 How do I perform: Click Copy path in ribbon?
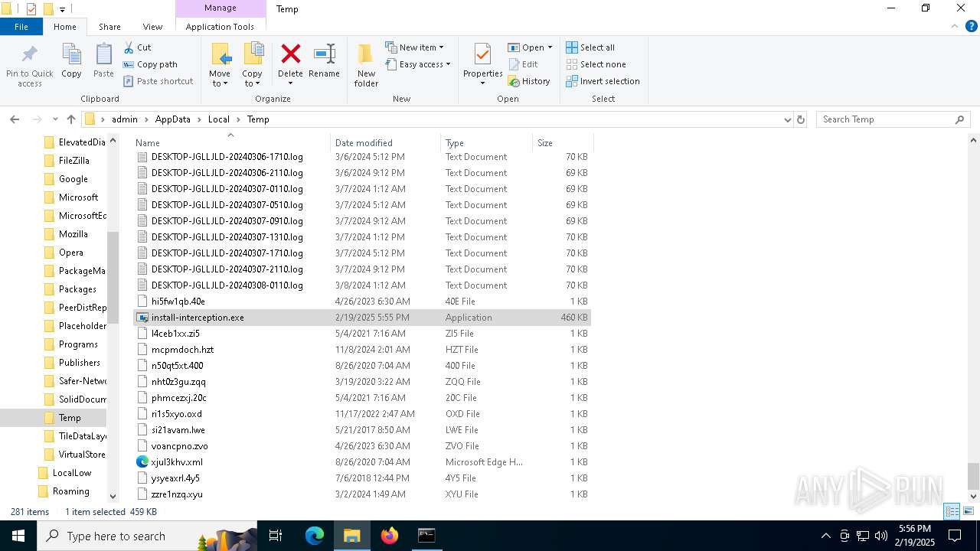point(150,64)
